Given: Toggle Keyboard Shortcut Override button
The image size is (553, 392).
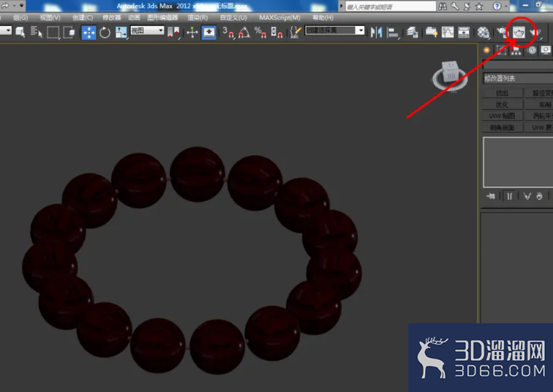Looking at the screenshot, I should click(209, 33).
